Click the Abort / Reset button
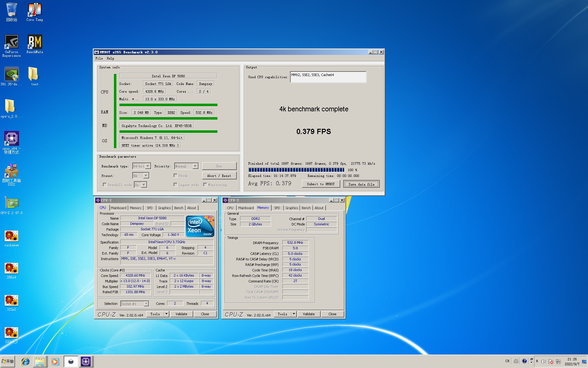 coord(219,175)
